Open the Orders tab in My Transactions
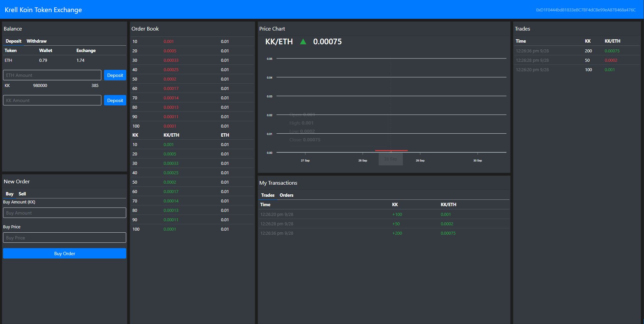 point(286,195)
